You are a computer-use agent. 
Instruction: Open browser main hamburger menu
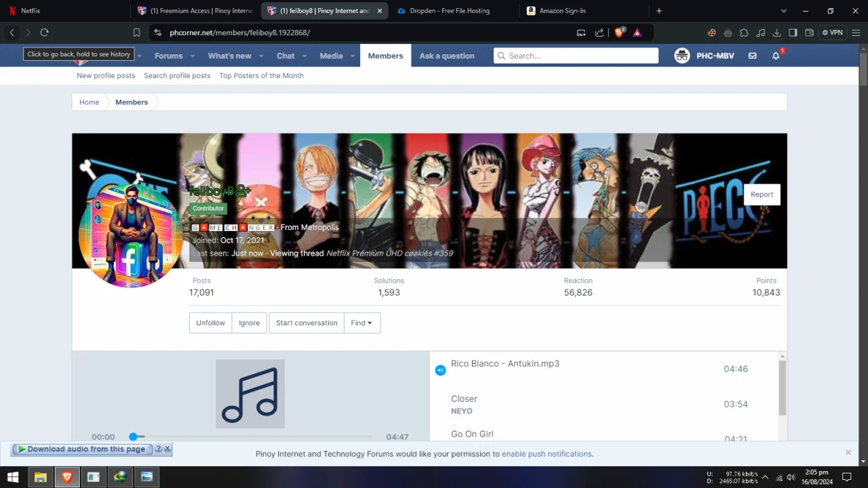(856, 33)
